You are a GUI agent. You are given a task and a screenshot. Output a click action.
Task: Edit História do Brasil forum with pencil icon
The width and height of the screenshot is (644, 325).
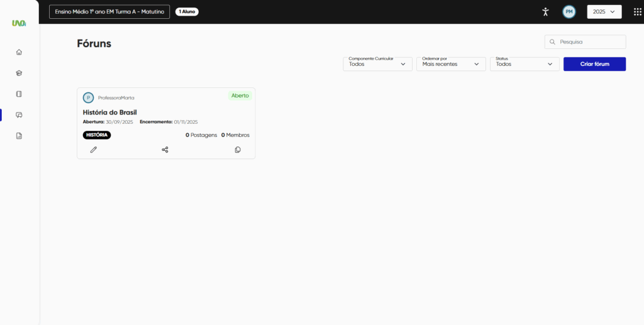(94, 150)
